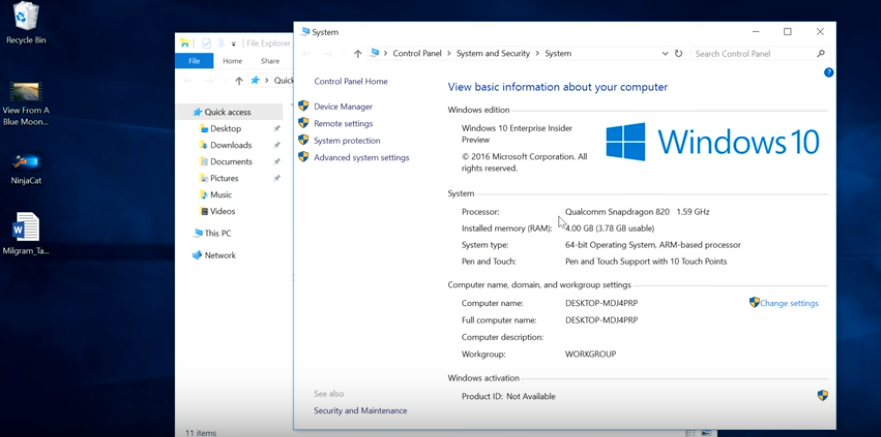
Task: Click the up arrow in System window
Action: pos(357,53)
